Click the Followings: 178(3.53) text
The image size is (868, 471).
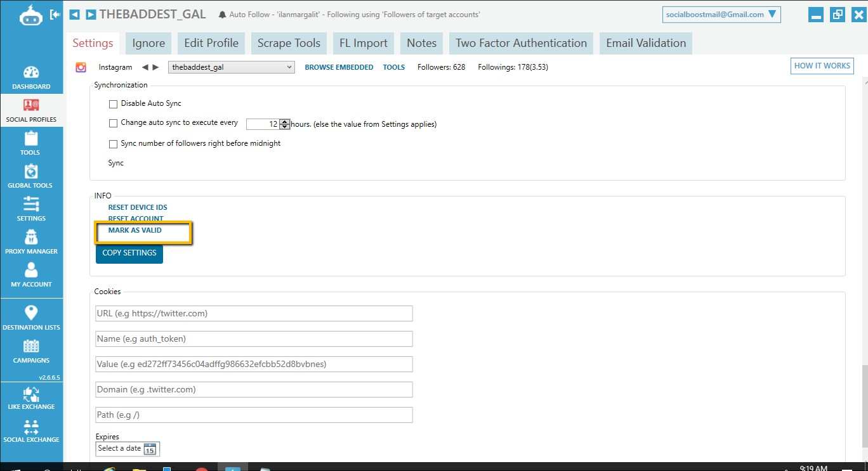513,67
